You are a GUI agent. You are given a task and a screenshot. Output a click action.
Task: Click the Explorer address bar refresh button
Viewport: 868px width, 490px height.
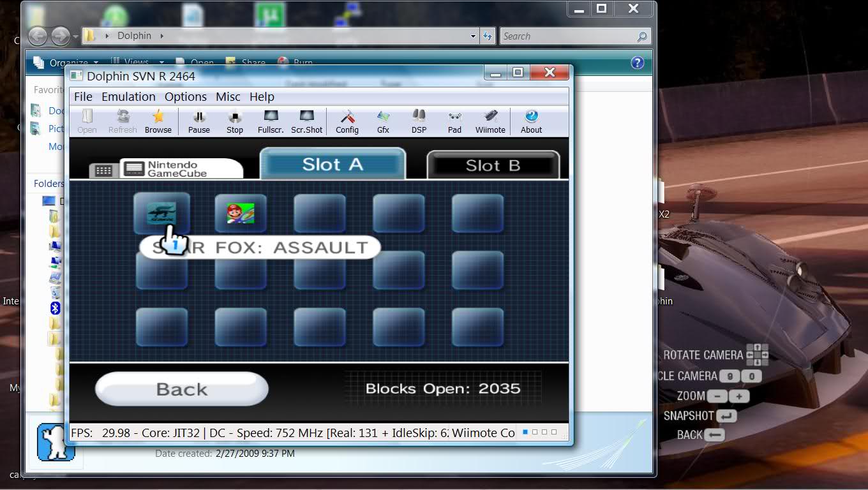(488, 36)
